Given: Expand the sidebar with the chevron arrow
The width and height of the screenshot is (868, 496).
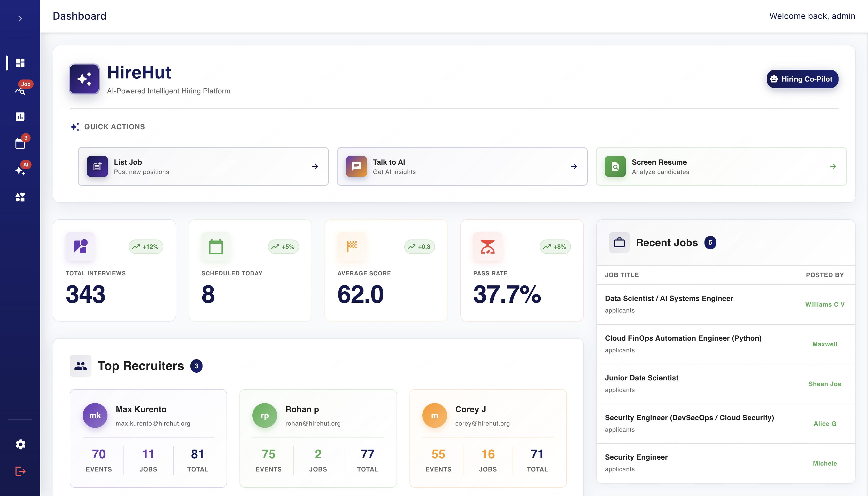Looking at the screenshot, I should pos(20,18).
